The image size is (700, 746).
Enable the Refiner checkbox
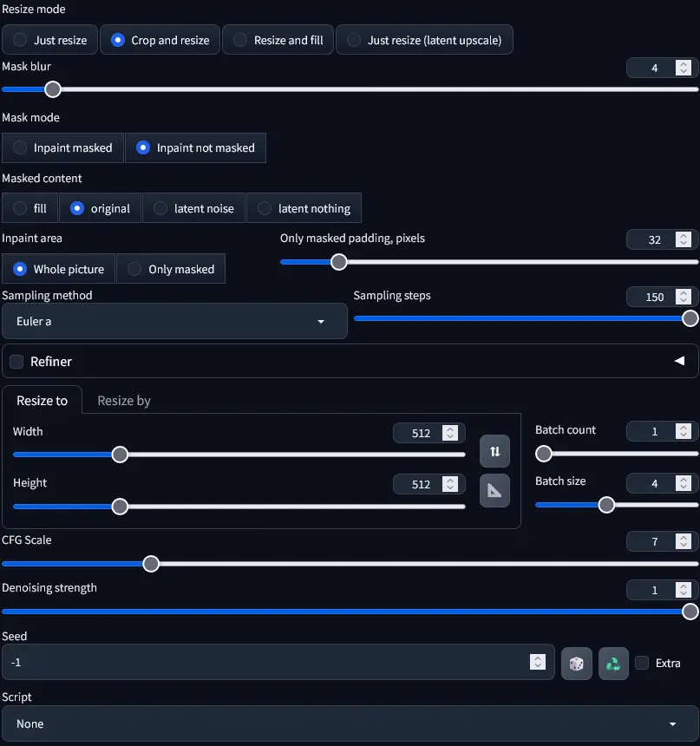(15, 361)
